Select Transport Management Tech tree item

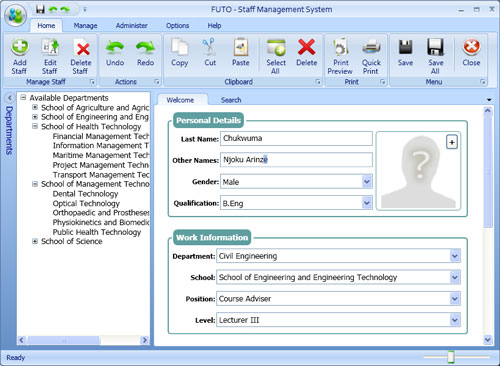(x=101, y=174)
